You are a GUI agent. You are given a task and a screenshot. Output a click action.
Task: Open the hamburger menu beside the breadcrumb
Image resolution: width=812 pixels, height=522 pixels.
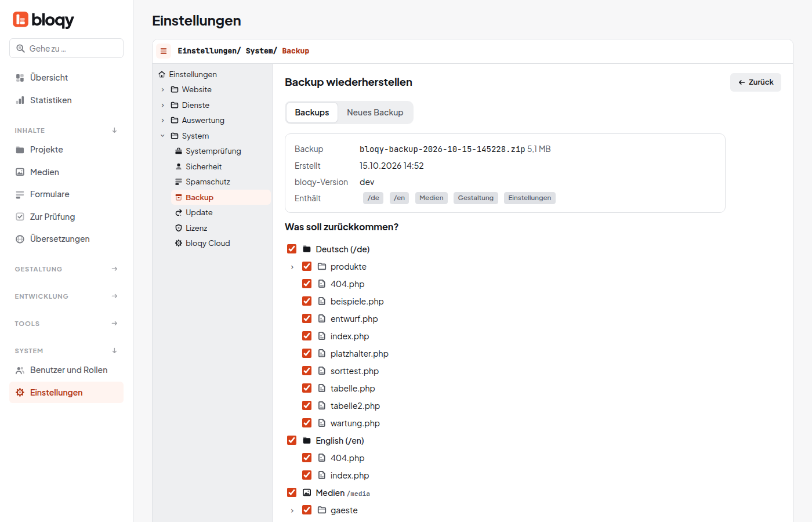coord(164,51)
